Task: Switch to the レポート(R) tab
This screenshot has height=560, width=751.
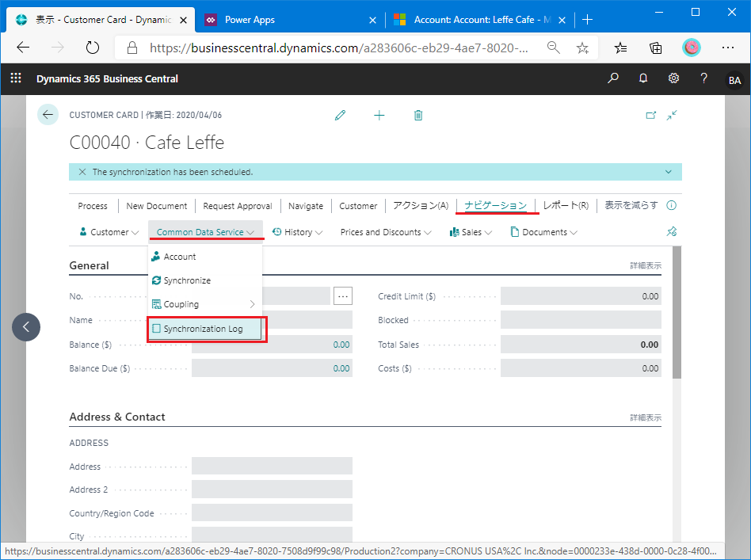Action: [566, 206]
